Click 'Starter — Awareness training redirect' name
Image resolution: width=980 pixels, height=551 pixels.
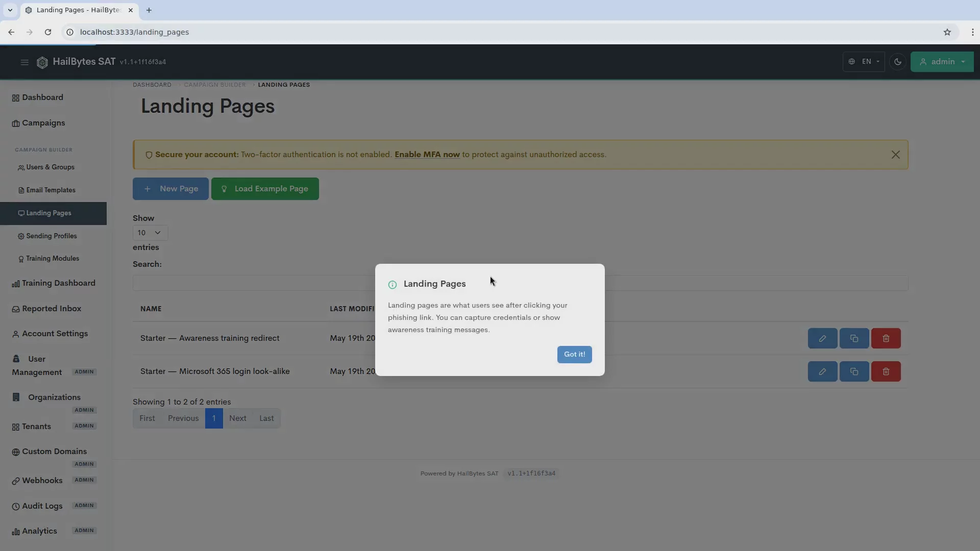point(210,338)
